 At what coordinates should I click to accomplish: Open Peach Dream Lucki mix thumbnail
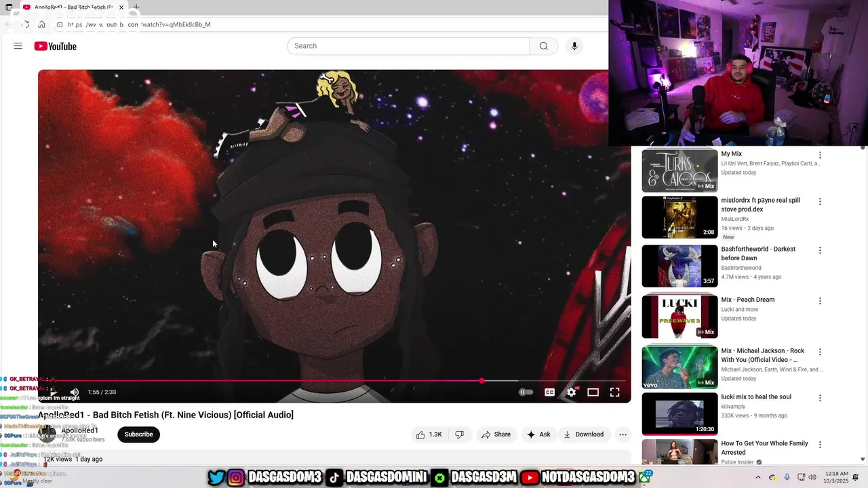tap(679, 317)
